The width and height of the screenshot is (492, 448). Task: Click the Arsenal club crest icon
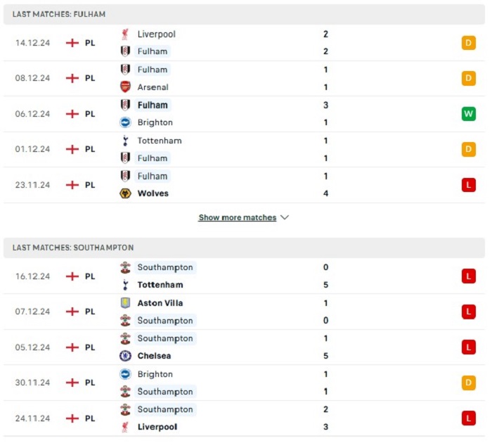tap(126, 87)
